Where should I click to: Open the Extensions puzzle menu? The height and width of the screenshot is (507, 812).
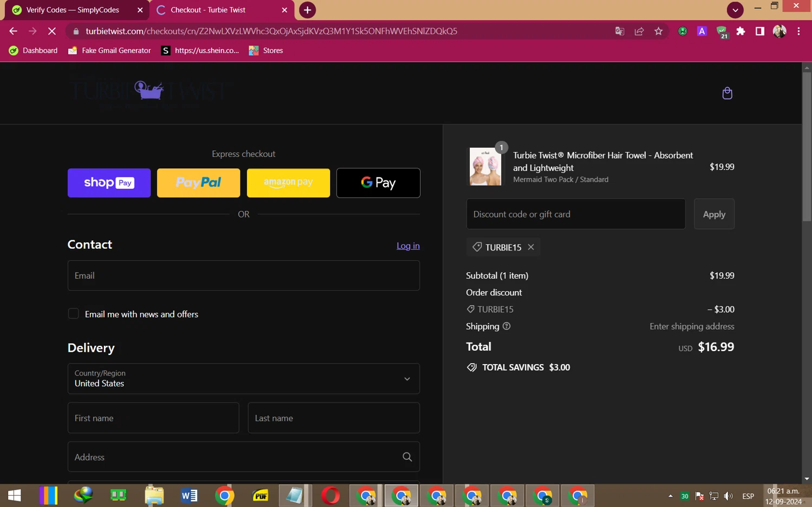[x=741, y=31]
